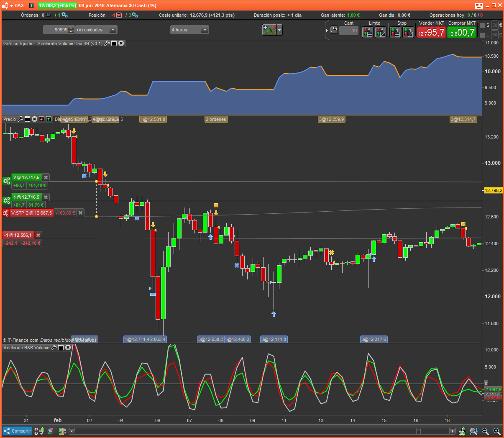Click the 1@12.501,0 order label
Viewport: 504px width, 438px height.
click(153, 119)
